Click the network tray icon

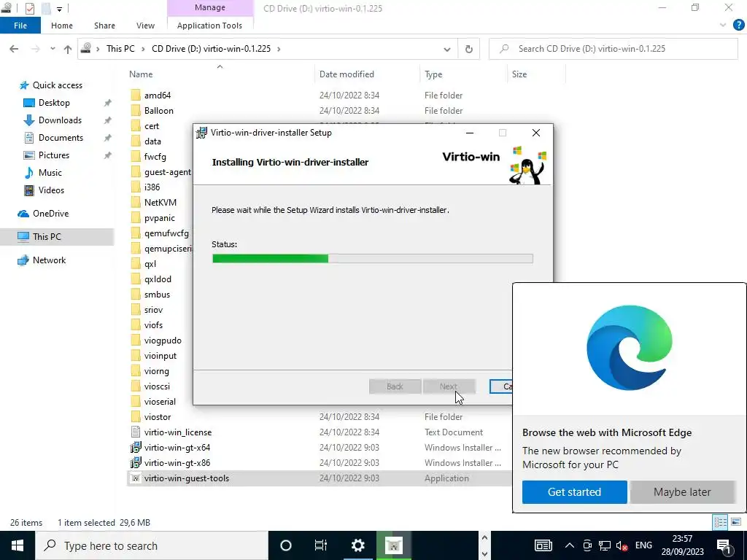click(605, 545)
